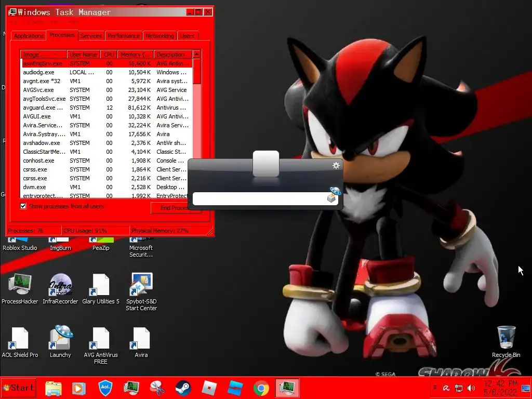Select the audiodg.exe process row
This screenshot has width=532, height=399.
(106, 72)
